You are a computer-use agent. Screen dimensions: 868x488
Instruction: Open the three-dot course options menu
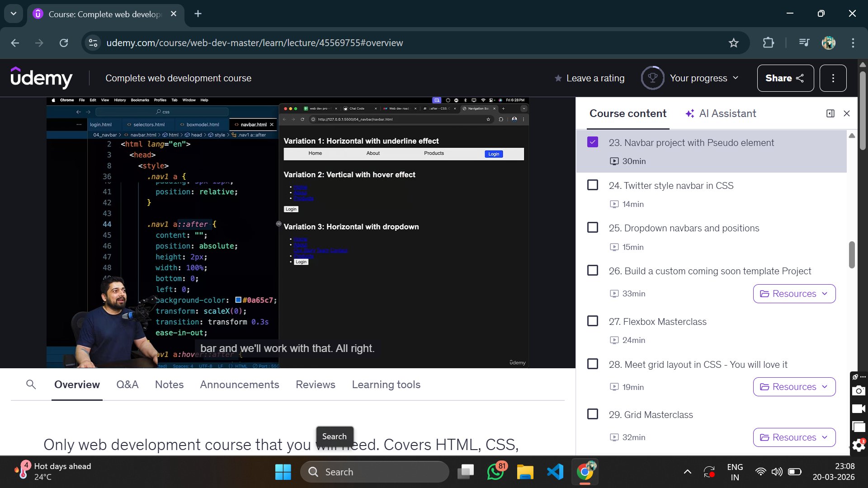(x=833, y=78)
